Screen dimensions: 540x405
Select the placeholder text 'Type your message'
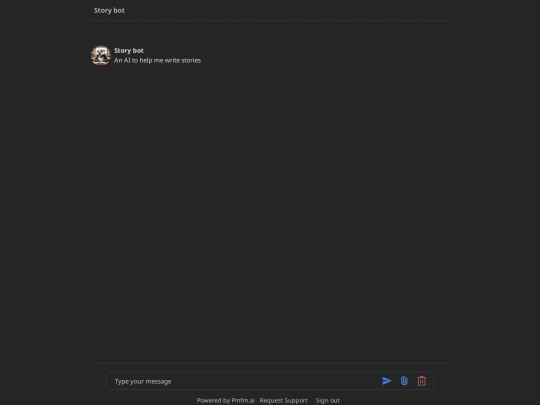pos(143,381)
